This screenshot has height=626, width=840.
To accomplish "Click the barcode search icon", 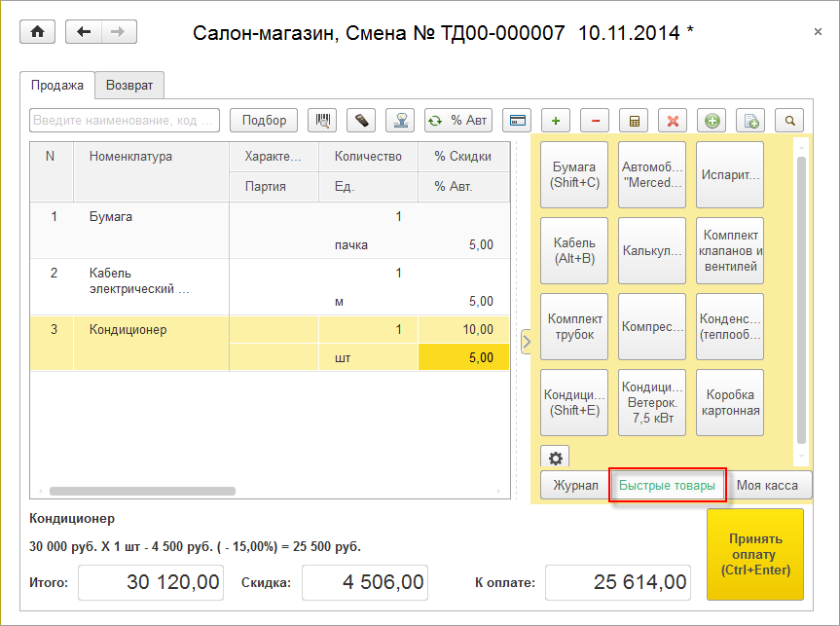I will tap(322, 121).
